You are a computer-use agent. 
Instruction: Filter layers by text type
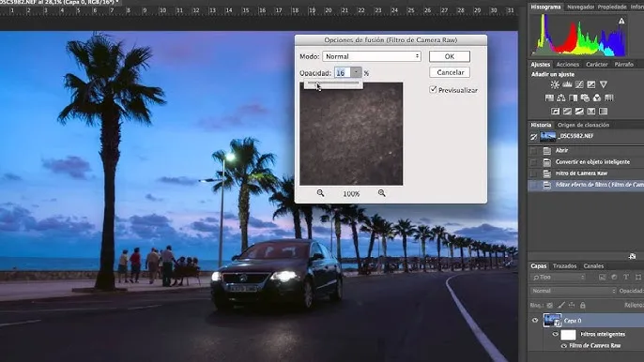[x=626, y=277]
